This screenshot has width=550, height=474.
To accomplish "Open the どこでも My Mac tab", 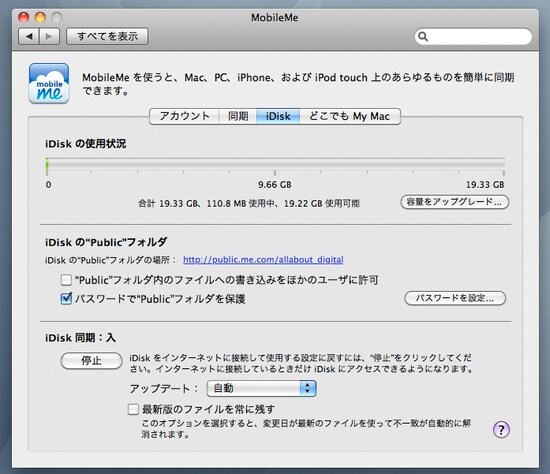I will pyautogui.click(x=350, y=116).
